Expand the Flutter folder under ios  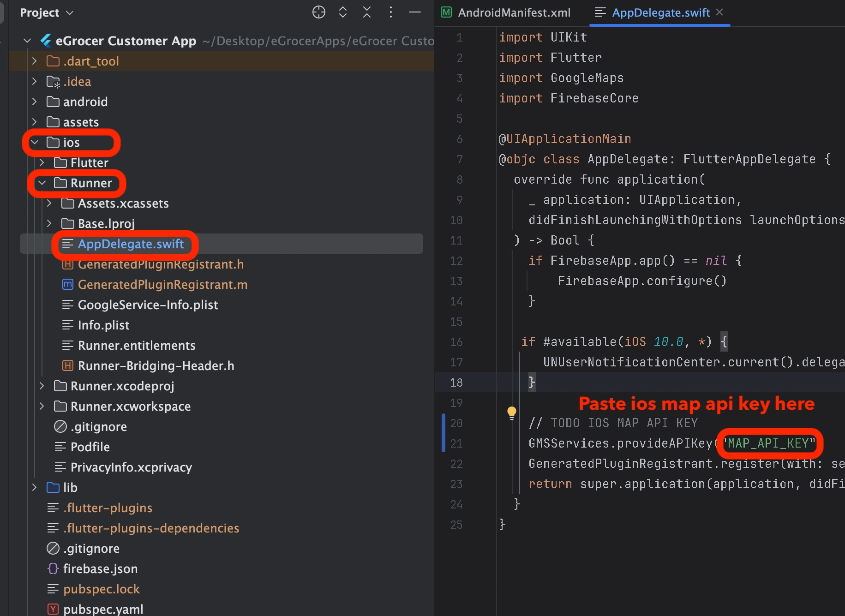click(42, 162)
